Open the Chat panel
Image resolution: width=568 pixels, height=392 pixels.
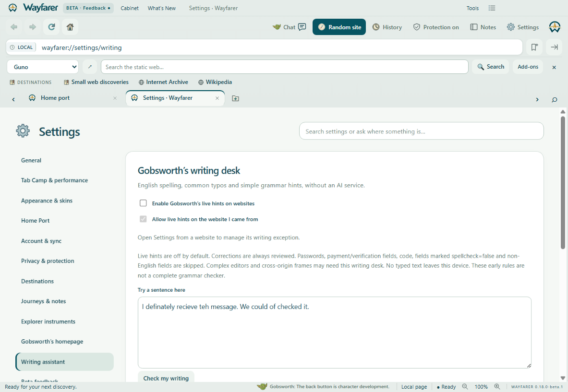click(290, 27)
